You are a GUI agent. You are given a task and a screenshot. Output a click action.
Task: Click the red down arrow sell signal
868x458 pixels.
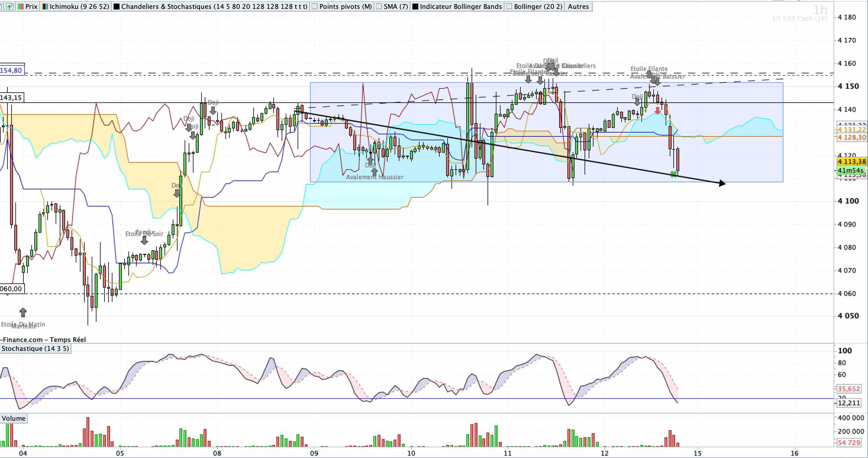[657, 110]
